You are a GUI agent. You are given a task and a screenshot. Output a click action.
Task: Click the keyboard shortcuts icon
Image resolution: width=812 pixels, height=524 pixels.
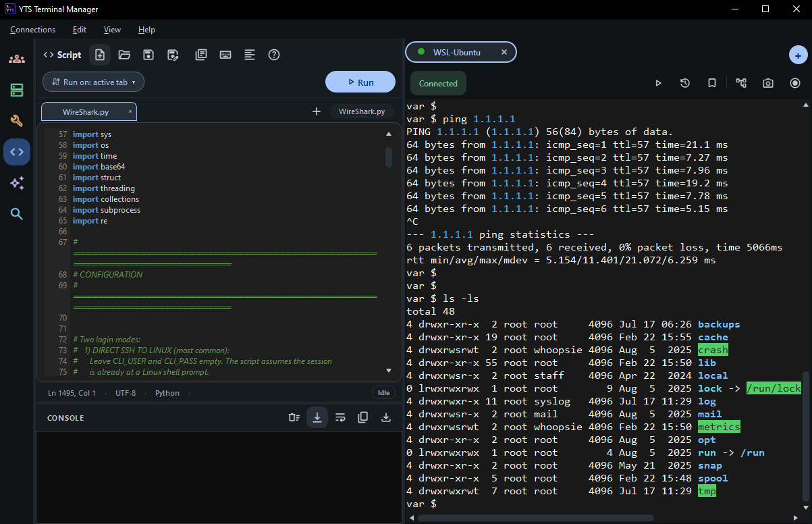click(225, 55)
